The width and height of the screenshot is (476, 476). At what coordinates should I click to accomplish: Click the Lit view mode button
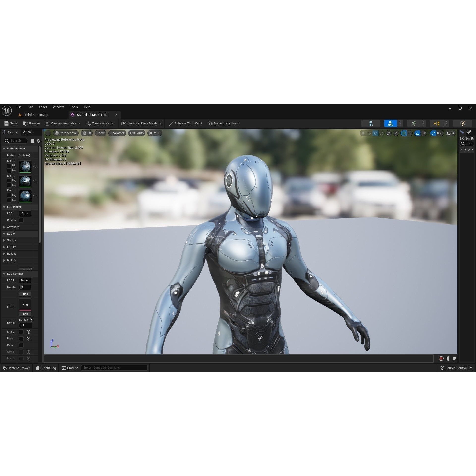[x=87, y=133]
